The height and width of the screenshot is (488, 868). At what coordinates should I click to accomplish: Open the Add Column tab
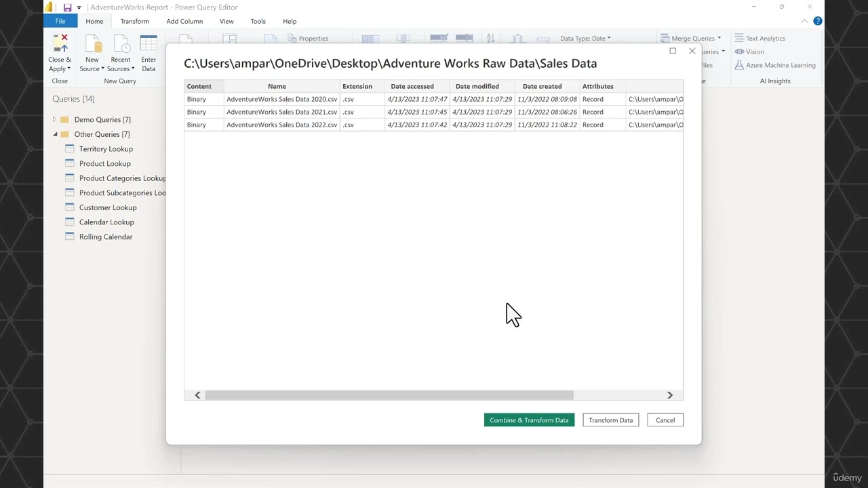click(x=184, y=21)
